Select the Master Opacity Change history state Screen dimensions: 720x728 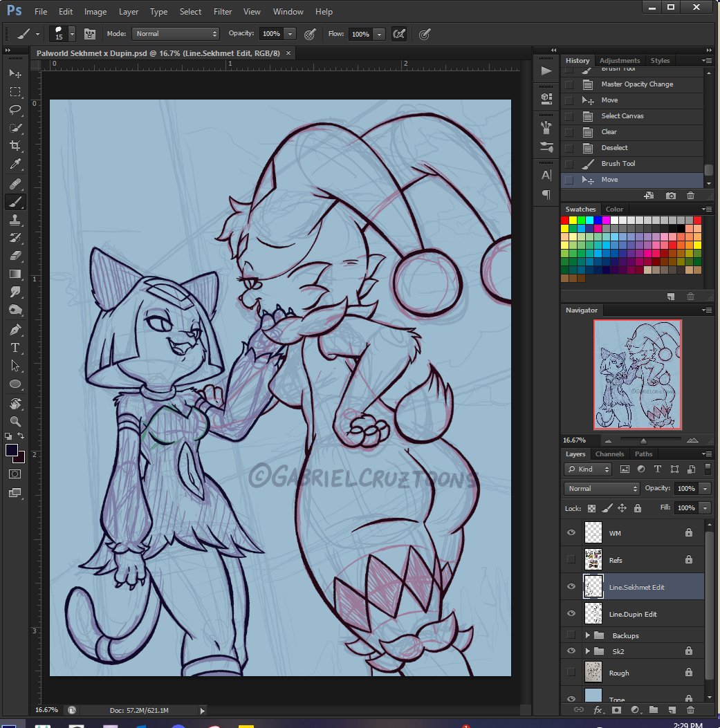[632, 84]
